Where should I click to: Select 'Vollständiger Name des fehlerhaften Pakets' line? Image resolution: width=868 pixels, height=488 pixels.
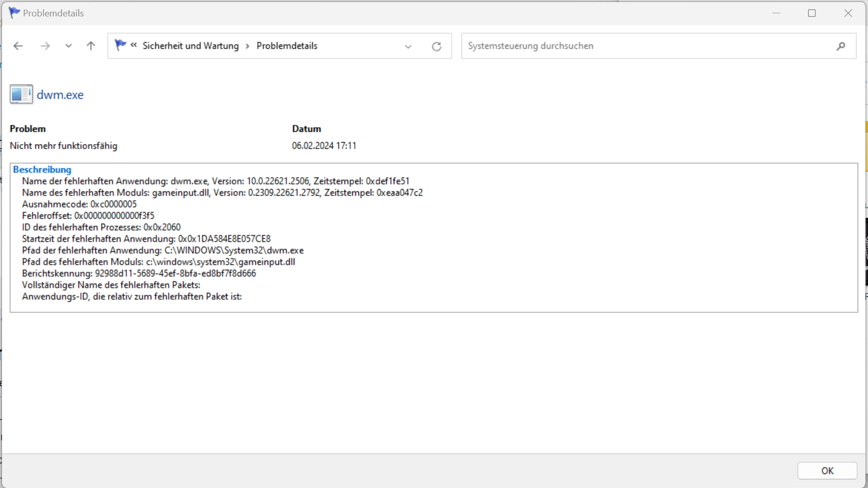point(111,285)
